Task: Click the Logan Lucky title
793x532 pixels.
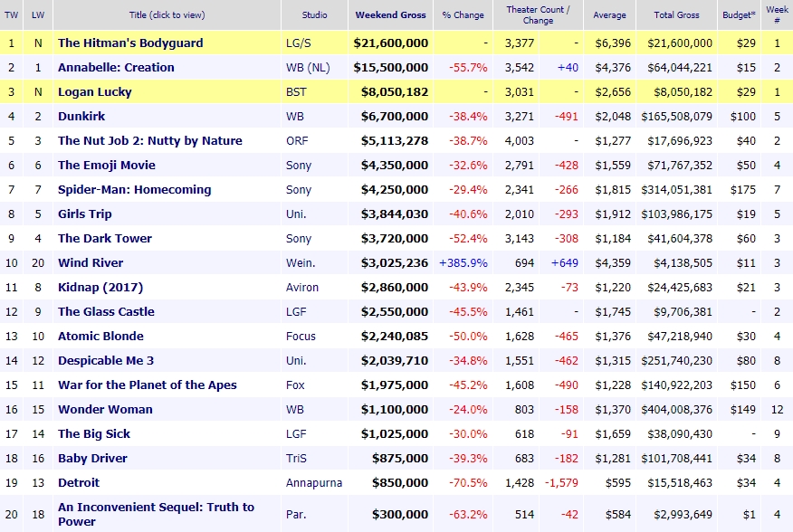Action: [94, 92]
